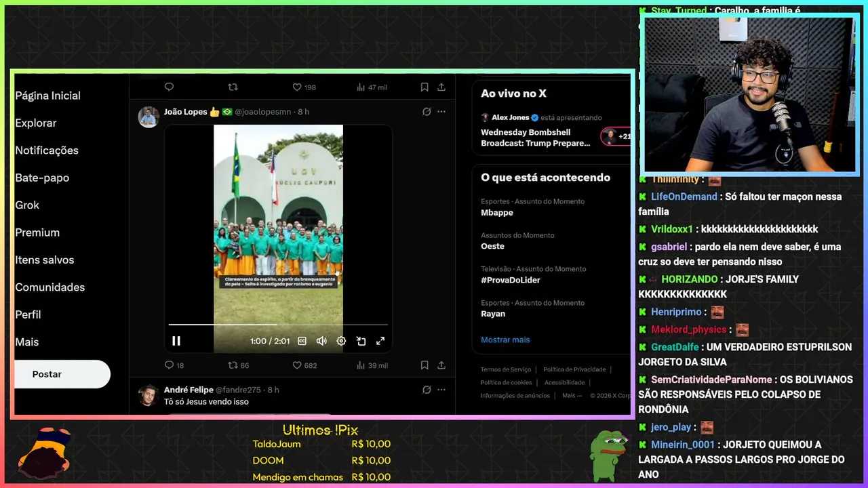
Task: Open Informações de anúncios footer link
Action: [x=515, y=395]
